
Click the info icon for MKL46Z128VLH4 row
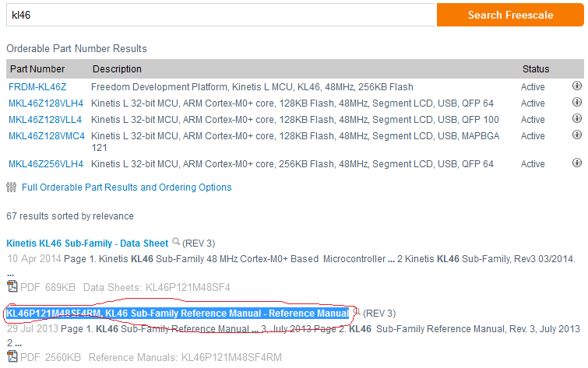tap(577, 102)
